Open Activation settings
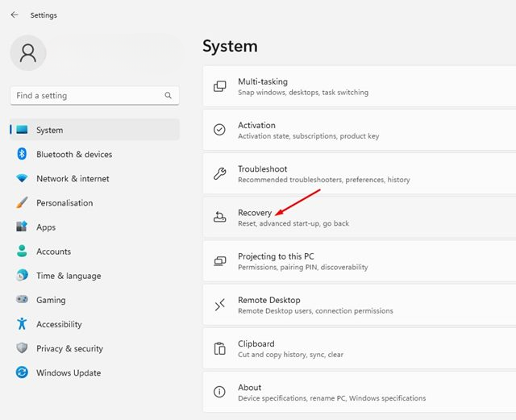This screenshot has height=420, width=516. (360, 130)
